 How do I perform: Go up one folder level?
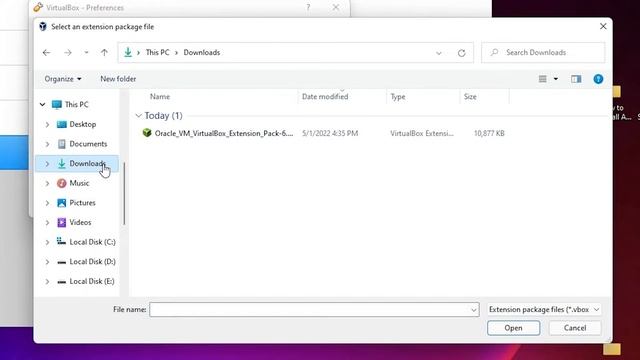pyautogui.click(x=104, y=53)
